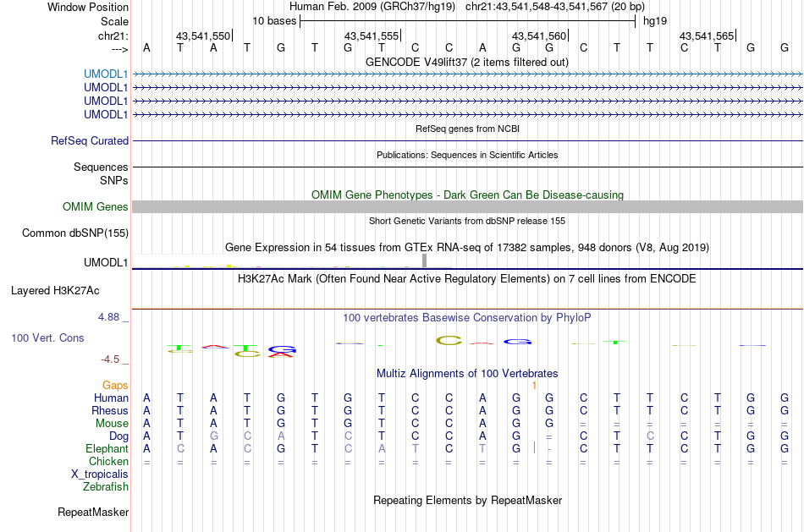
Task: Click the GTEx Gene Expression title
Action: pyautogui.click(x=467, y=248)
